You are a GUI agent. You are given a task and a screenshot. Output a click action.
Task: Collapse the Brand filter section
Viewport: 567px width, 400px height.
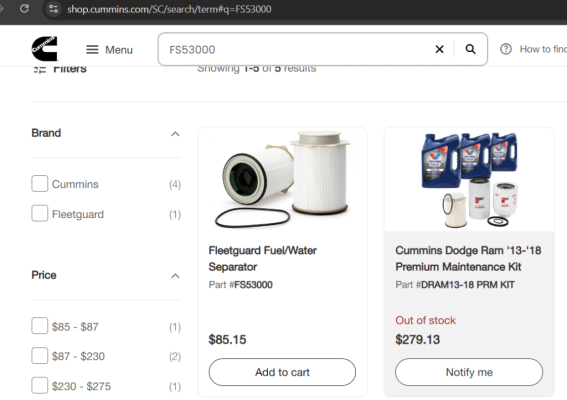click(175, 134)
